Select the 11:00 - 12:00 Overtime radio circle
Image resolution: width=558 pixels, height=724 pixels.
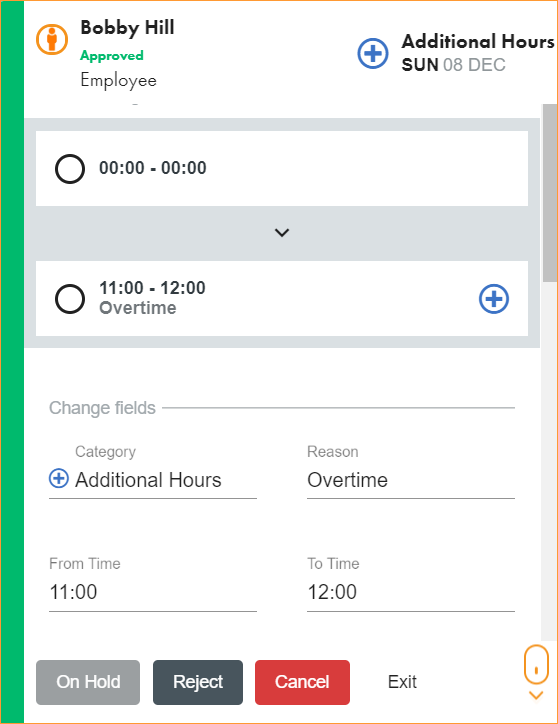pyautogui.click(x=70, y=299)
